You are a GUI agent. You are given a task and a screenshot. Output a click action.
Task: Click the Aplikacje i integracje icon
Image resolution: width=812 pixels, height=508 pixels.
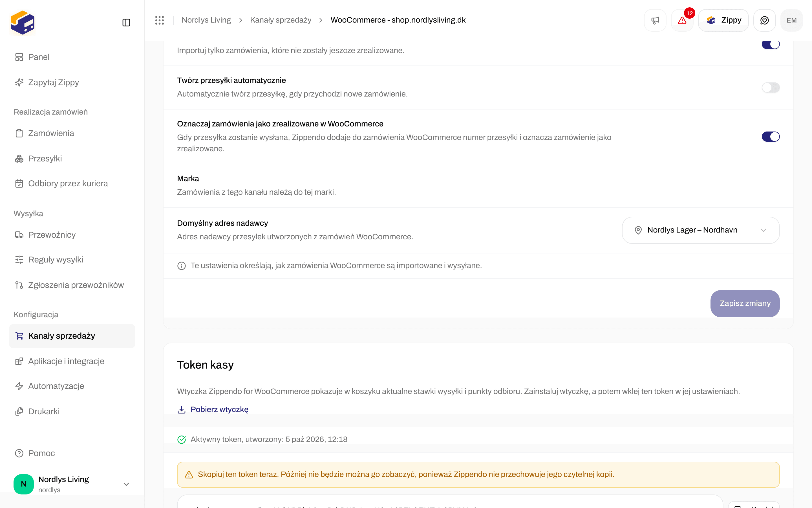coord(19,361)
